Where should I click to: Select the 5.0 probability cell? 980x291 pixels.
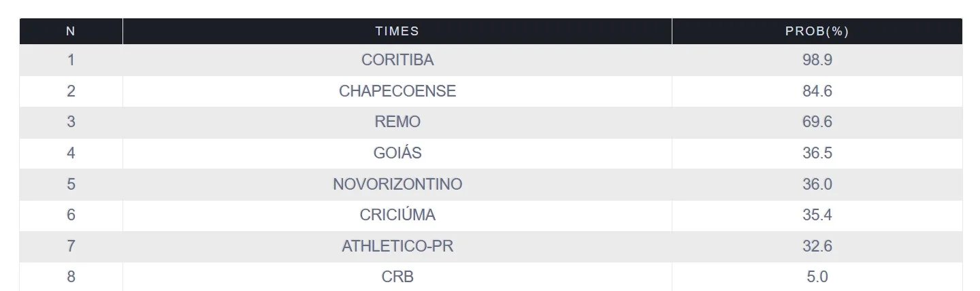click(817, 277)
